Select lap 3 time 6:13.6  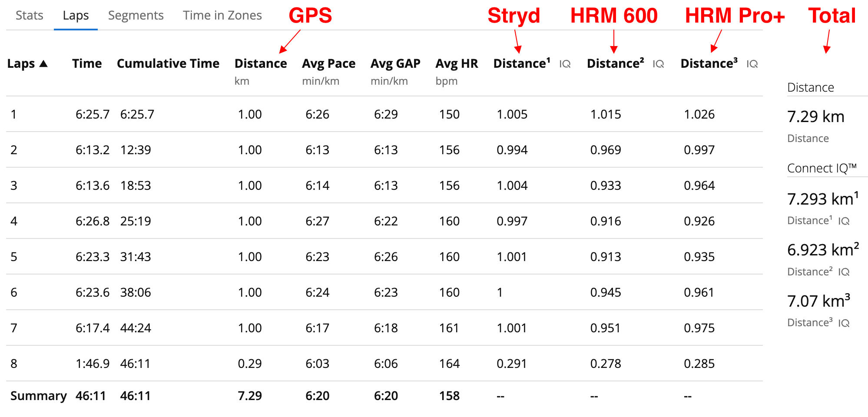tap(93, 185)
